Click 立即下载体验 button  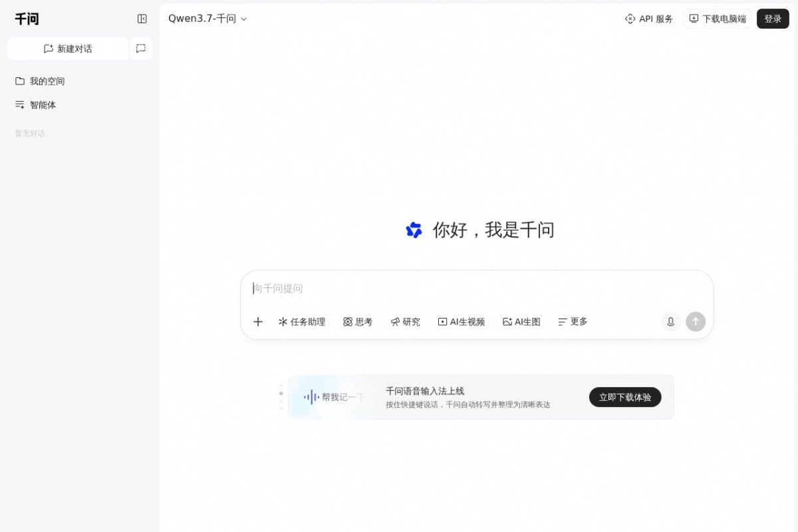click(x=625, y=397)
